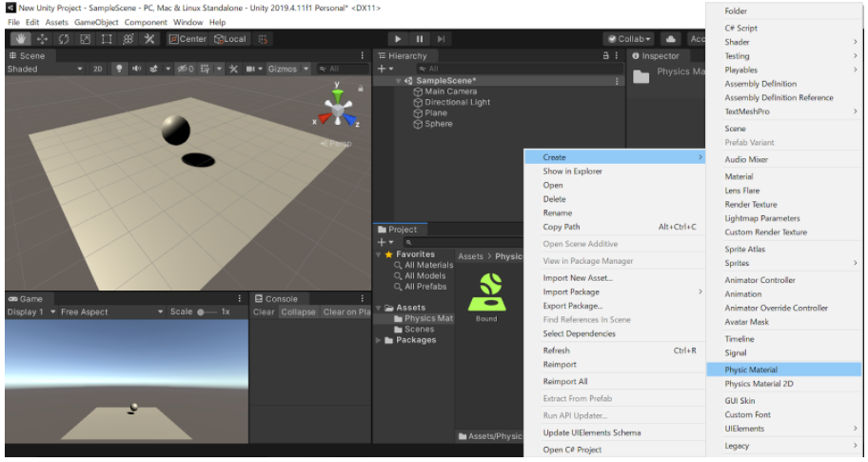The image size is (868, 462).
Task: Open Project create plus dropdown
Action: click(385, 242)
